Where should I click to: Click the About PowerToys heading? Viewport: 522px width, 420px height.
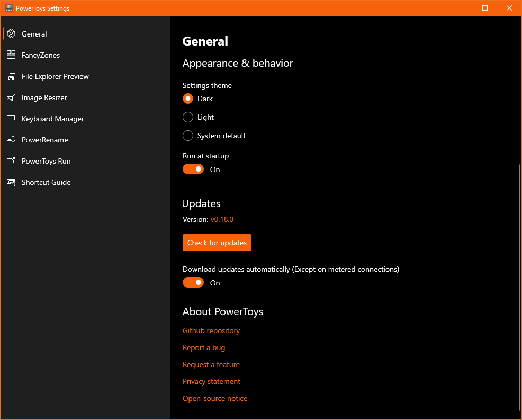pos(223,312)
